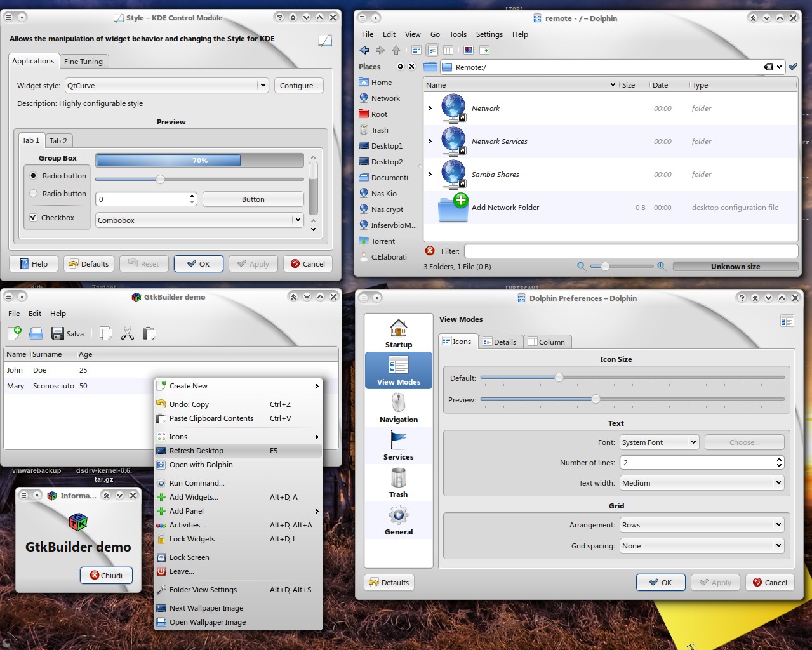Screen dimensions: 812x650
Task: Select Root place in Dolphin sidebar
Action: 380,114
